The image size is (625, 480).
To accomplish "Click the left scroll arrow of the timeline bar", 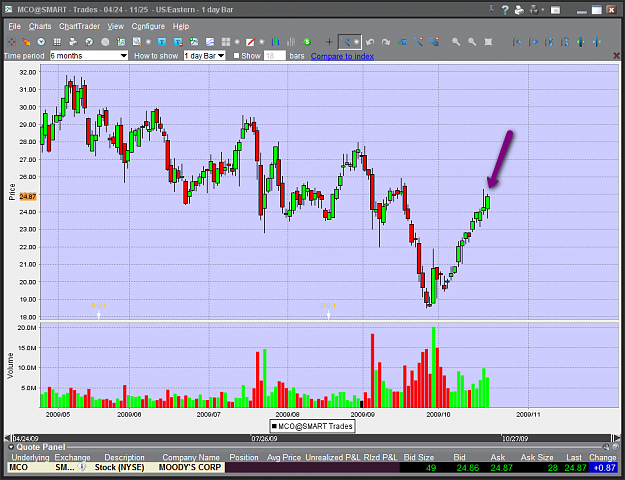I will [8, 438].
